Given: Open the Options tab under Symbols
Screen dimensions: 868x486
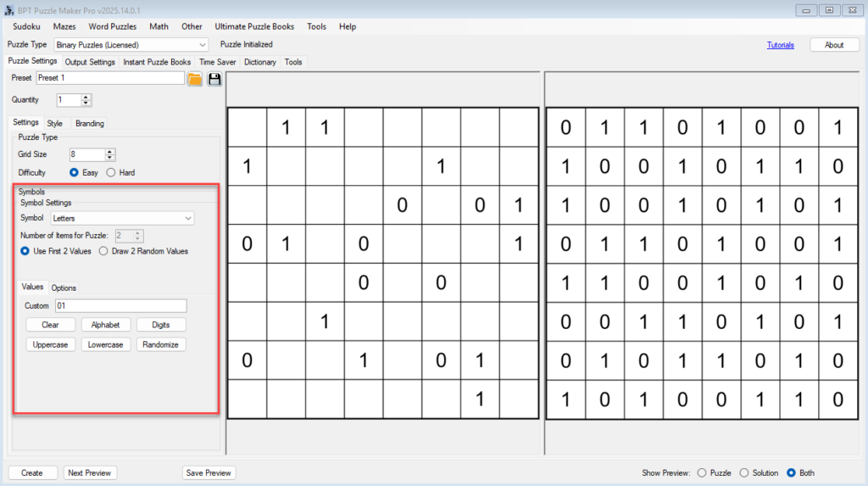Looking at the screenshot, I should point(64,288).
